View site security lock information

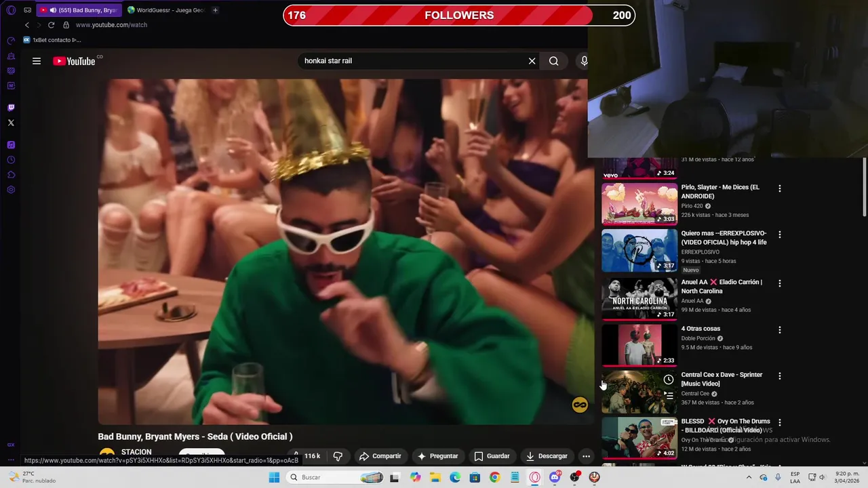(66, 25)
